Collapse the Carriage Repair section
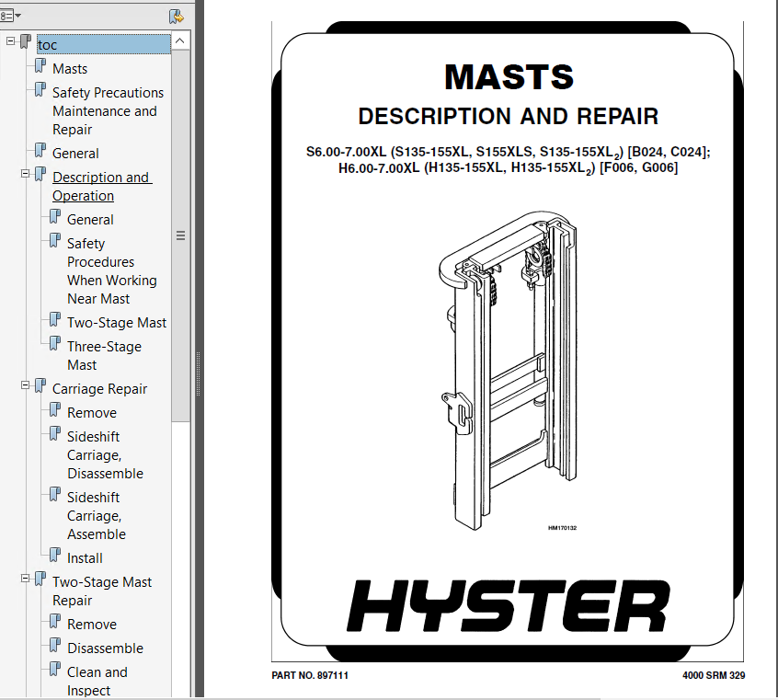778x700 pixels. coord(26,385)
